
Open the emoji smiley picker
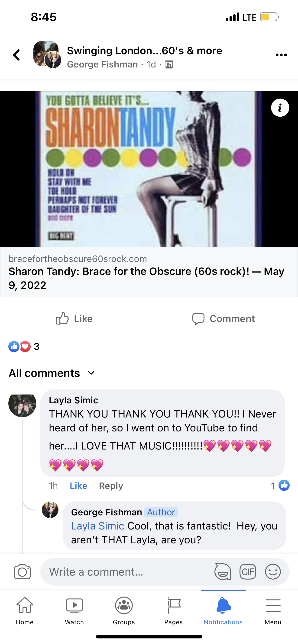click(x=273, y=571)
